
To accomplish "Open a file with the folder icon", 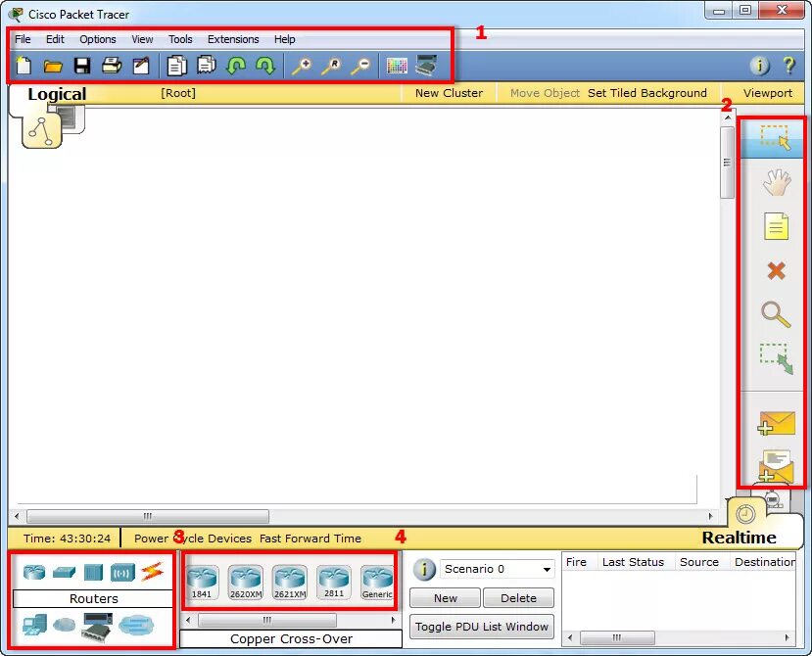I will tap(53, 66).
